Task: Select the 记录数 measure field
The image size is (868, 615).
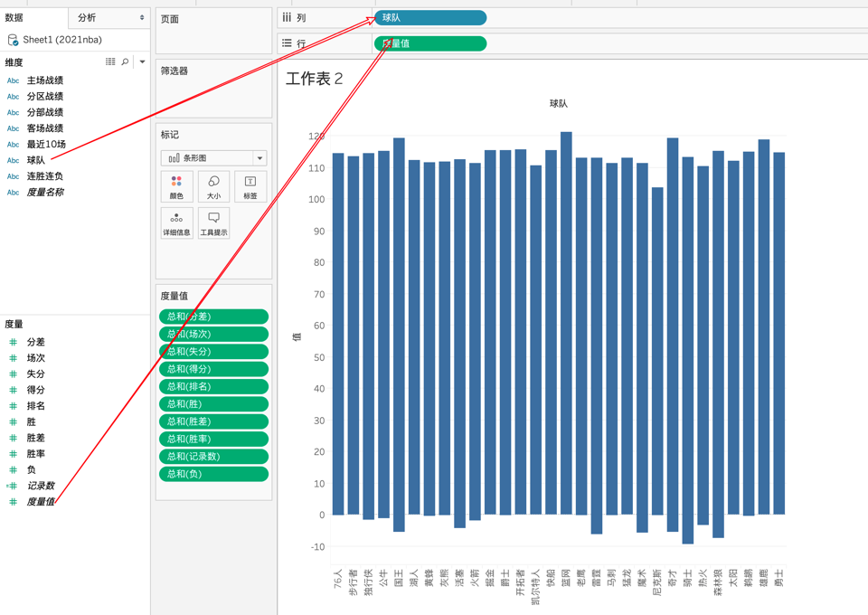Action: click(x=41, y=486)
